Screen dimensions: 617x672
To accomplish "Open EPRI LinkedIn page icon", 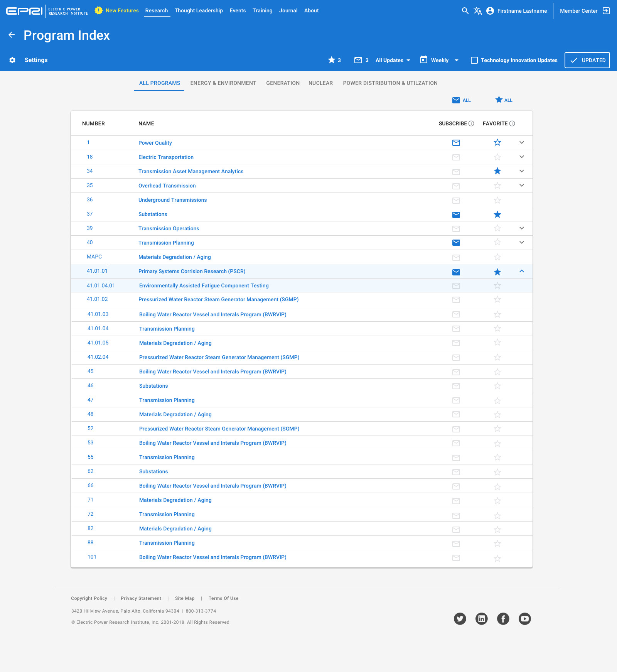I will pyautogui.click(x=482, y=619).
